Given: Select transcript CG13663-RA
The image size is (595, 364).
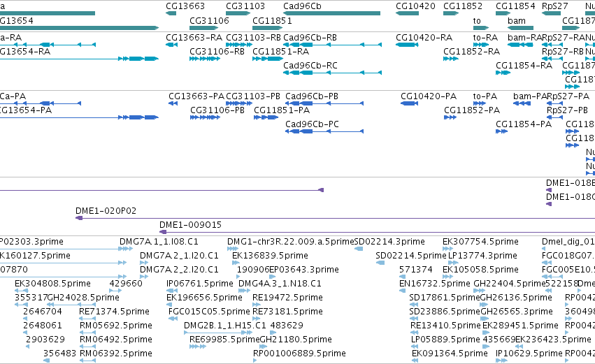Looking at the screenshot, I should coord(172,45).
